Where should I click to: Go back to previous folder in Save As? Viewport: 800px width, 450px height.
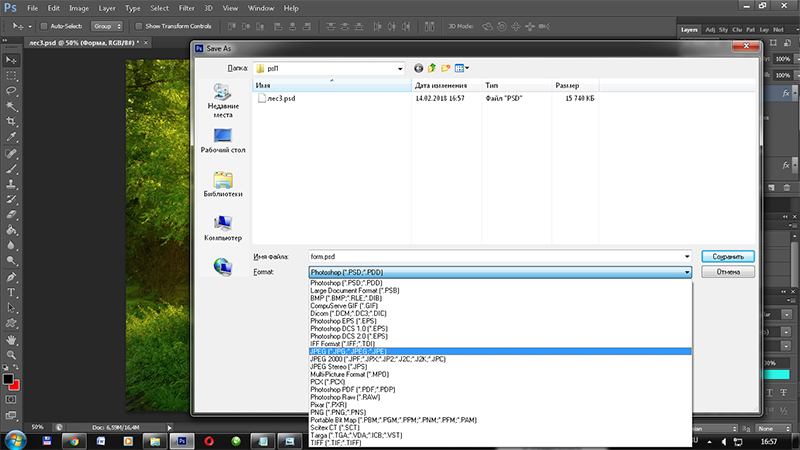click(x=418, y=68)
